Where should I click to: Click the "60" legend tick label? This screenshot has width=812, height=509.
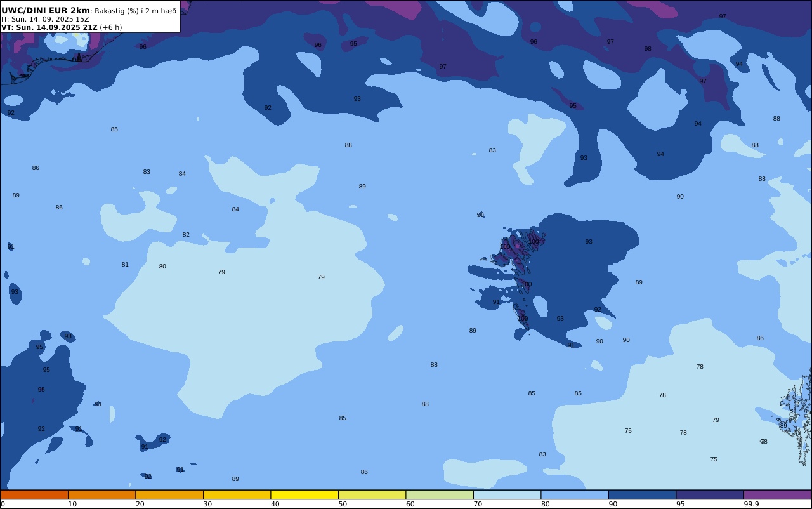(410, 504)
